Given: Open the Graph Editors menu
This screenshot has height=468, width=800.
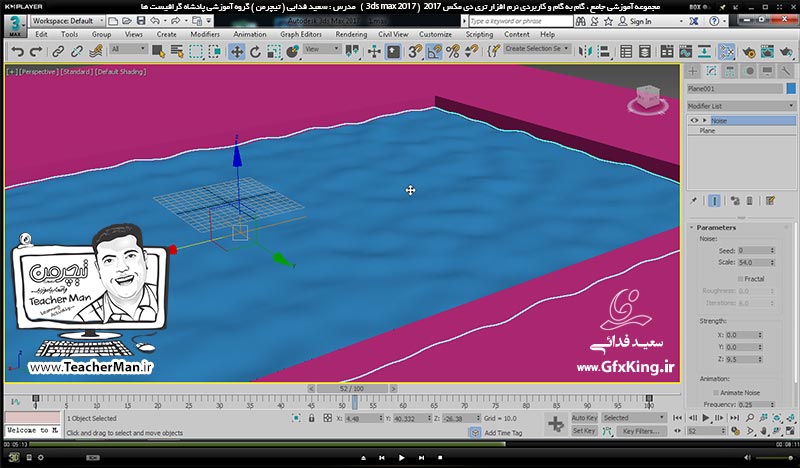Looking at the screenshot, I should (x=301, y=34).
